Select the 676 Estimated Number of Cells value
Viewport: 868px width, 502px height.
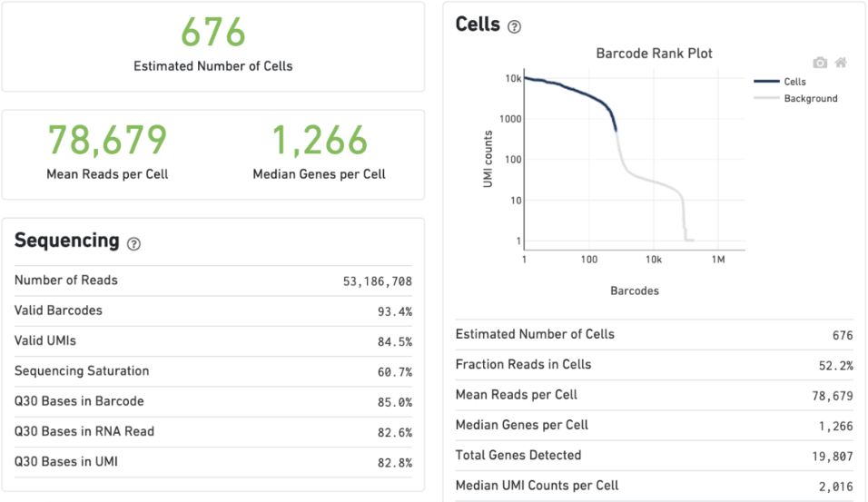213,32
